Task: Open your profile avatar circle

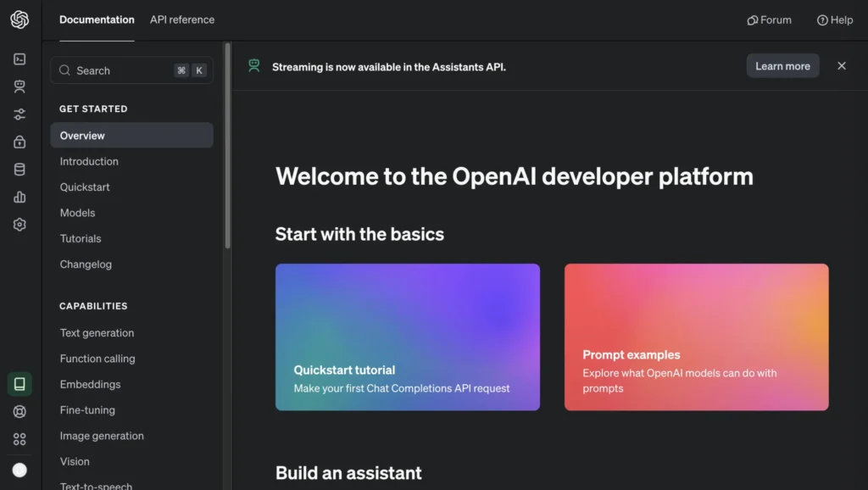Action: pyautogui.click(x=19, y=469)
